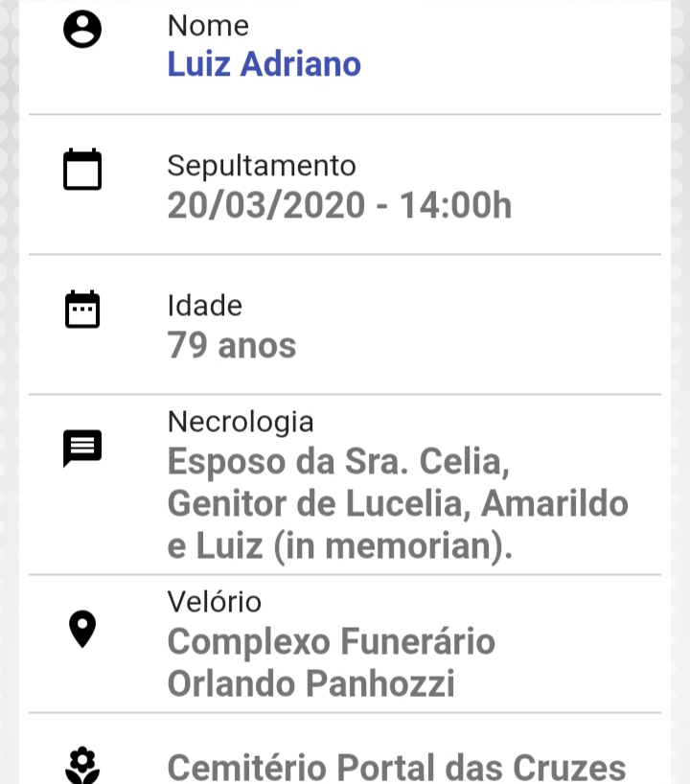Click the Nome field label
This screenshot has width=690, height=784.
pos(208,26)
